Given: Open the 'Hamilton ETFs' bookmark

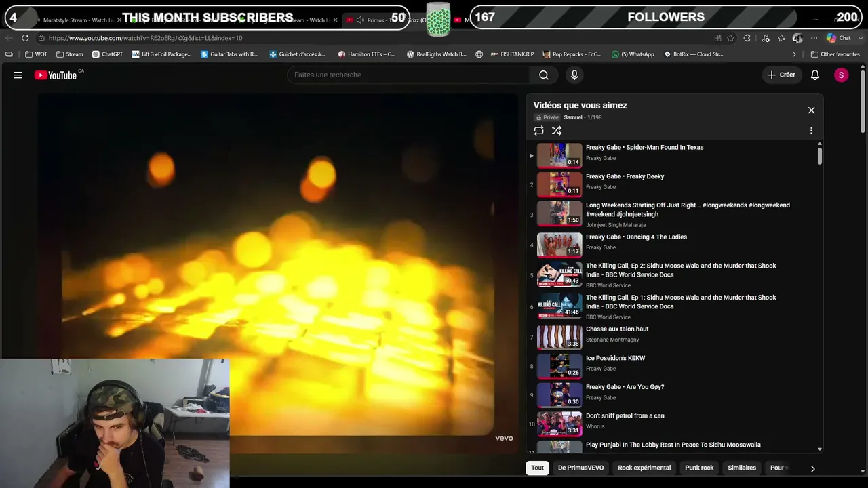Looking at the screenshot, I should coord(366,54).
